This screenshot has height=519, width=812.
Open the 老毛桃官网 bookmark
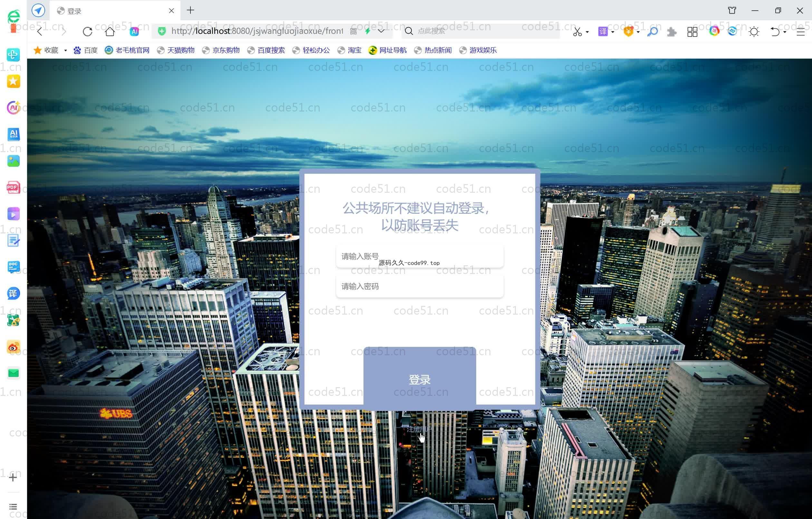pyautogui.click(x=127, y=50)
